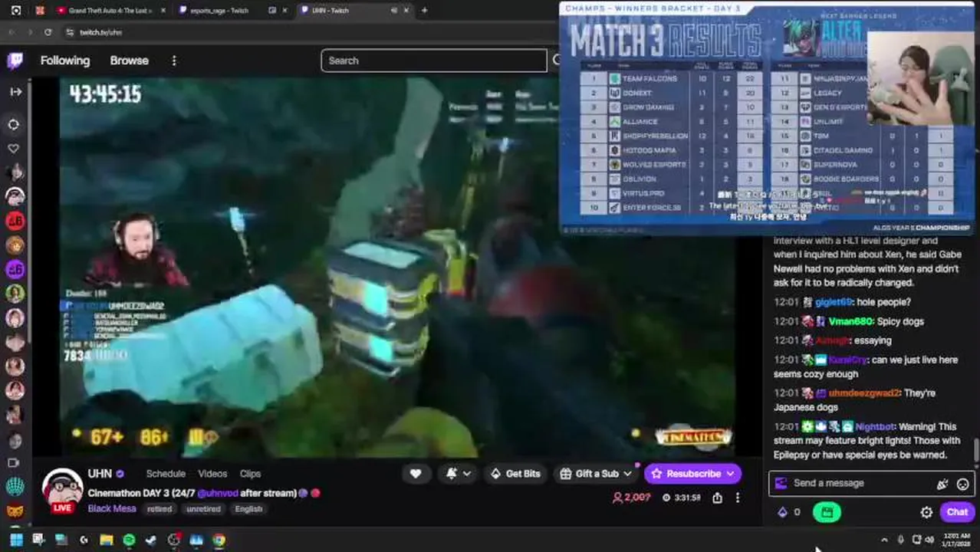Reload the current page
Image resolution: width=980 pixels, height=552 pixels.
coord(48,32)
